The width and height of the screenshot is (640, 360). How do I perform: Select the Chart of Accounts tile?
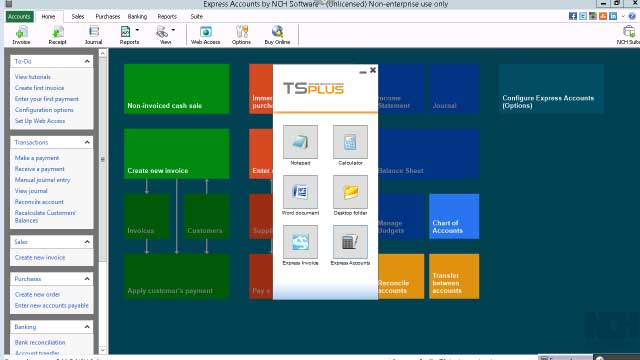(454, 216)
